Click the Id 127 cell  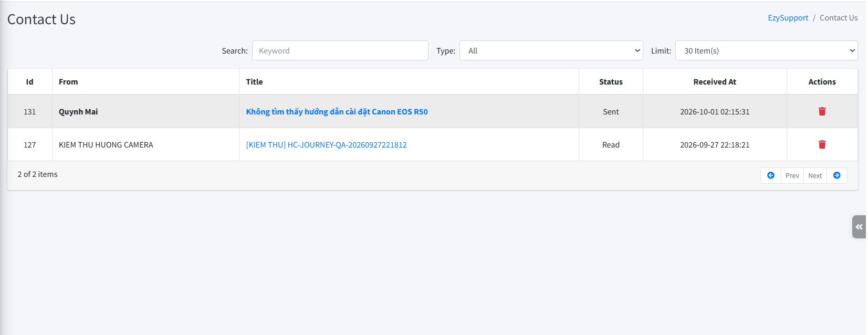point(30,145)
